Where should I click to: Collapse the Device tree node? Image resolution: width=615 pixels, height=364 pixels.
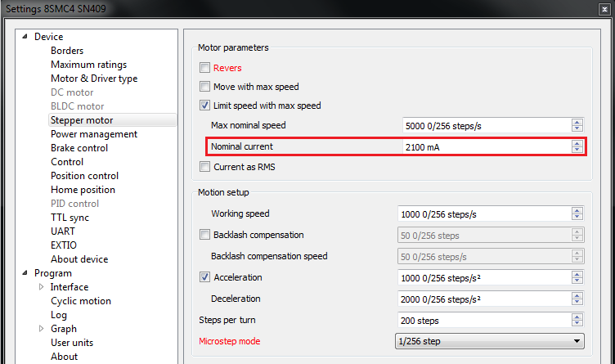click(x=25, y=37)
